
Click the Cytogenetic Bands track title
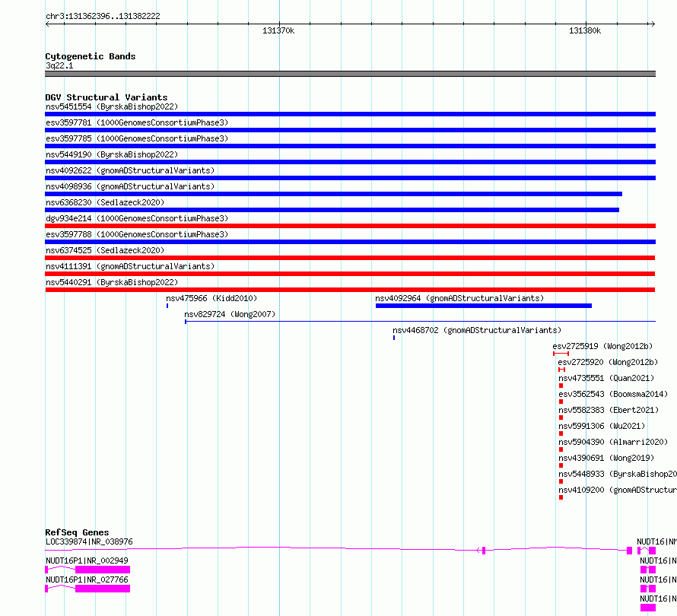pos(91,56)
